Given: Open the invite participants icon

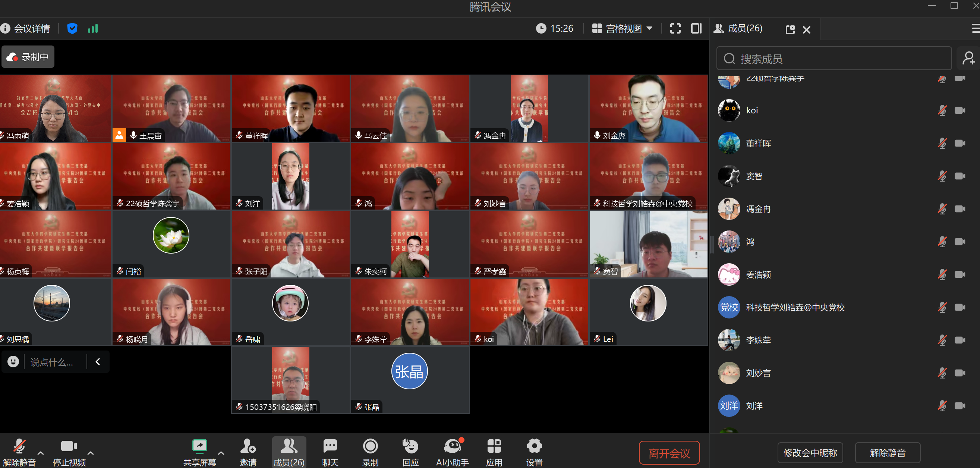Looking at the screenshot, I should tap(248, 446).
